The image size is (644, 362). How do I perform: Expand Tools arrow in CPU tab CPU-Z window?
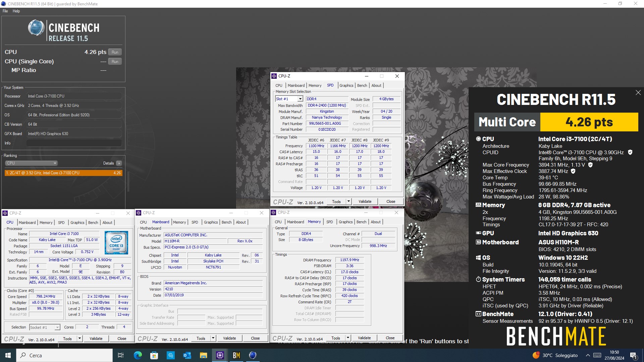[79, 339]
